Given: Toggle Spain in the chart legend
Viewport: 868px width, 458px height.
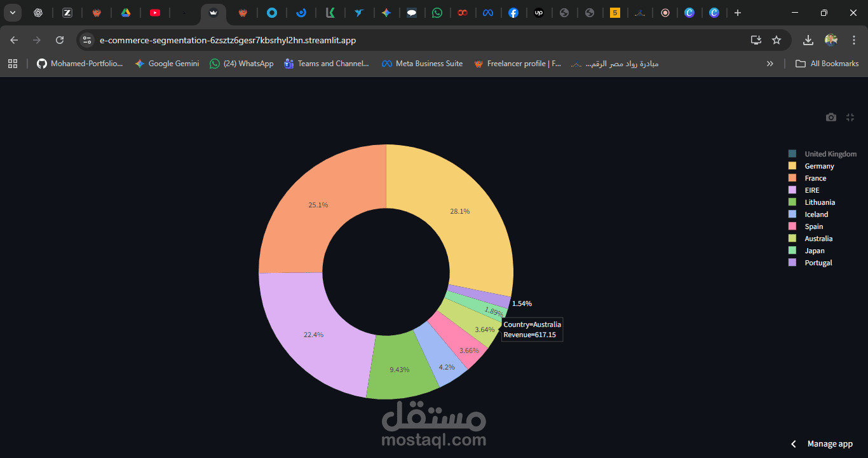Looking at the screenshot, I should (806, 226).
